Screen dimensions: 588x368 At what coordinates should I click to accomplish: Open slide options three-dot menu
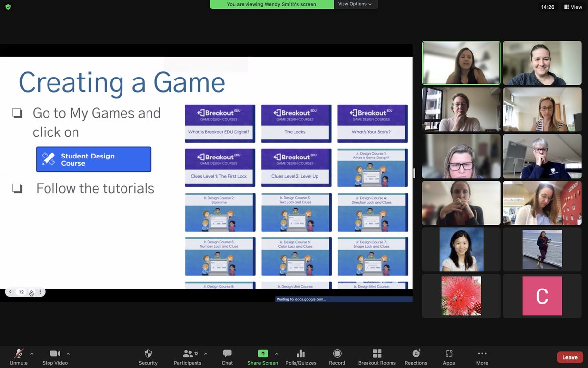[40, 292]
